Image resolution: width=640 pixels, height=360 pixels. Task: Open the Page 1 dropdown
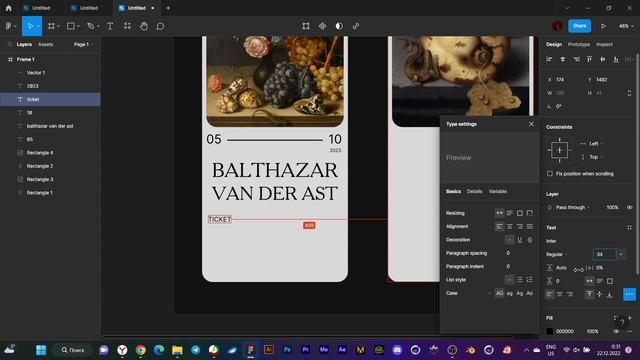(x=83, y=44)
